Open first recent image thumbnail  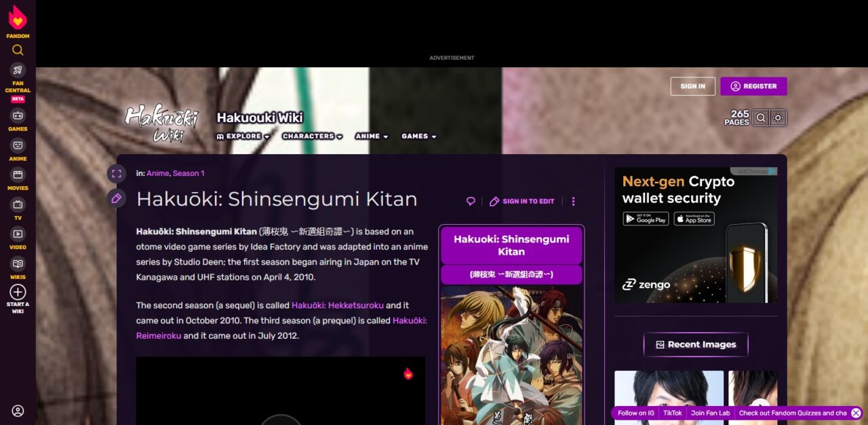click(669, 398)
